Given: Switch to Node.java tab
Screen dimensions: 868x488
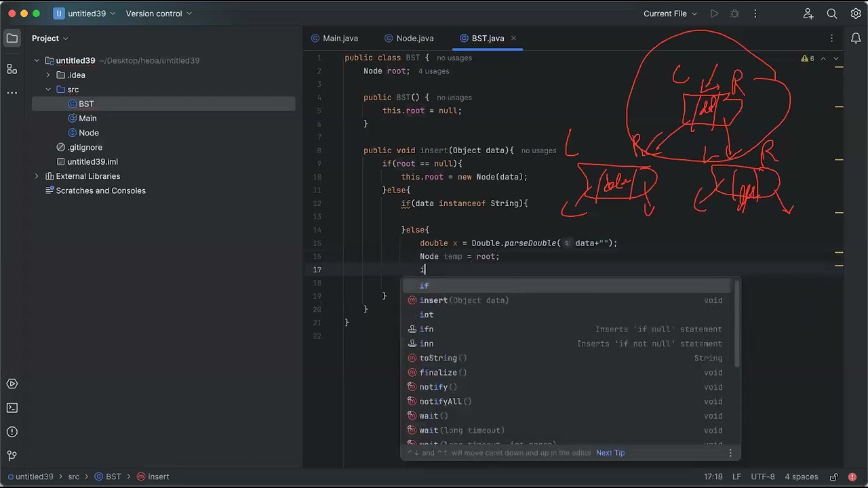Looking at the screenshot, I should pyautogui.click(x=409, y=39).
